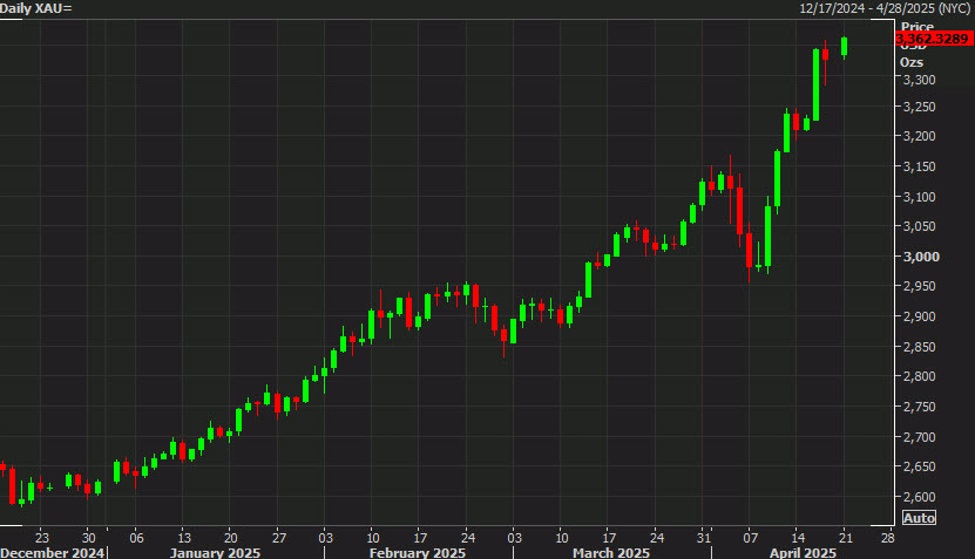Viewport: 975px width, 559px height.
Task: Select the 3,000 price level label
Action: (x=918, y=256)
